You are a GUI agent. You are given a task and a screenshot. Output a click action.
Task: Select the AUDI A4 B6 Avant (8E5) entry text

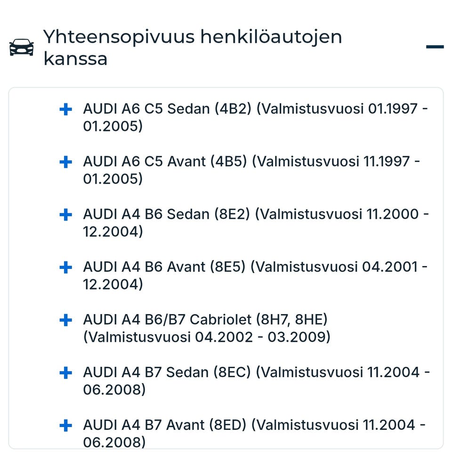coord(254,267)
